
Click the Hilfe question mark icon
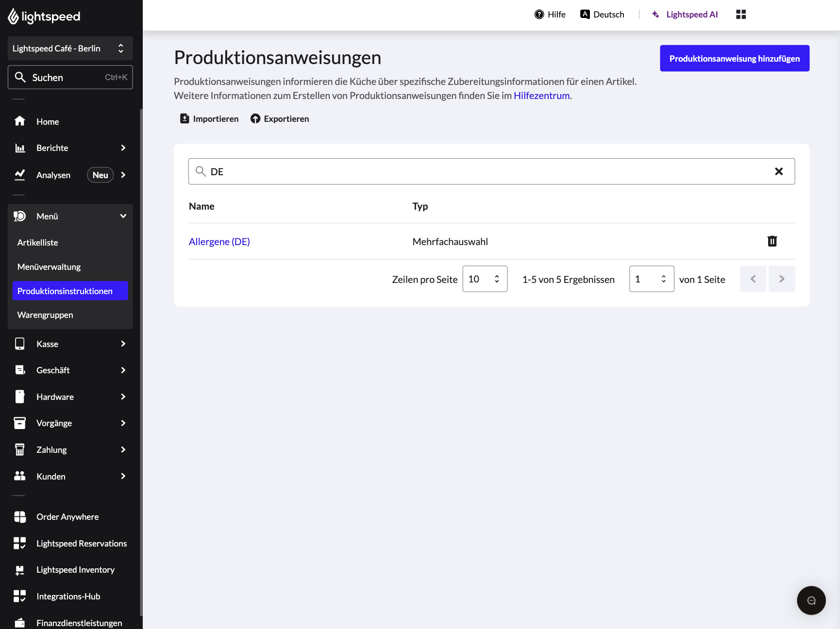(539, 15)
